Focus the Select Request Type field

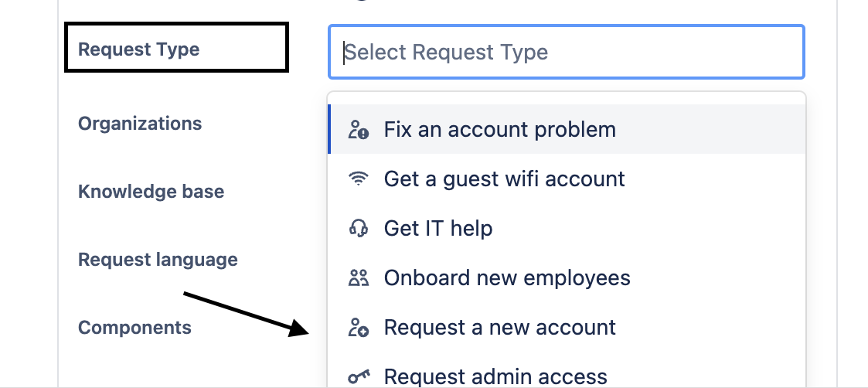pos(566,52)
